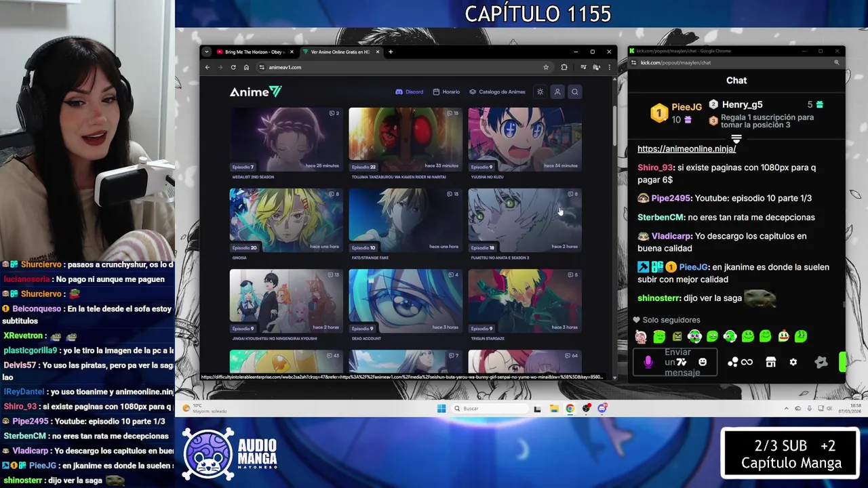
Task: Open Chrome media control icon
Action: click(583, 67)
